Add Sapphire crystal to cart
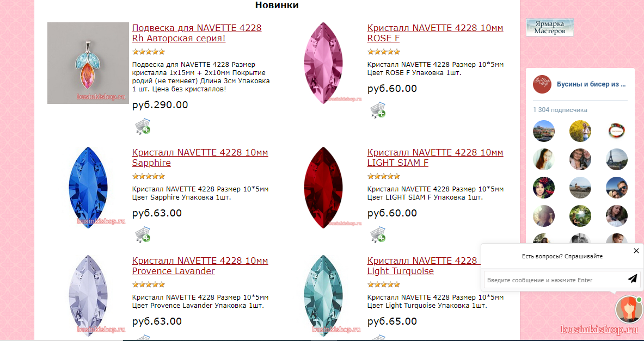 (x=143, y=234)
